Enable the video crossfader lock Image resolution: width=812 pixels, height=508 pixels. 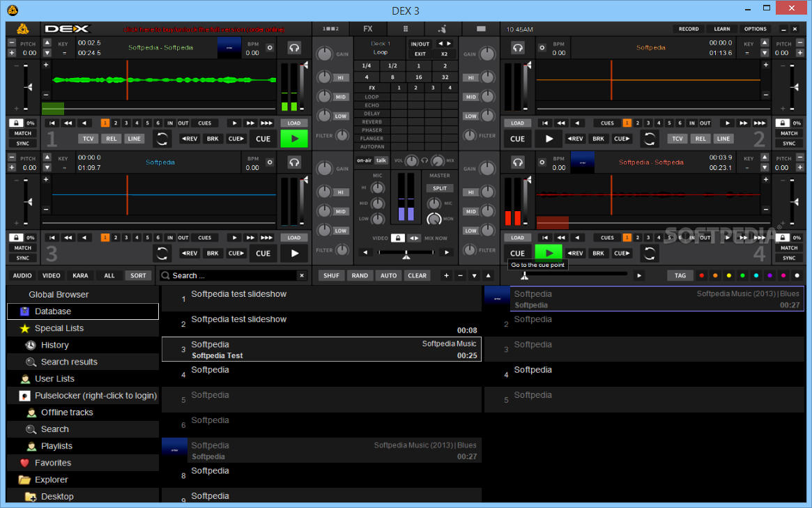(x=397, y=238)
